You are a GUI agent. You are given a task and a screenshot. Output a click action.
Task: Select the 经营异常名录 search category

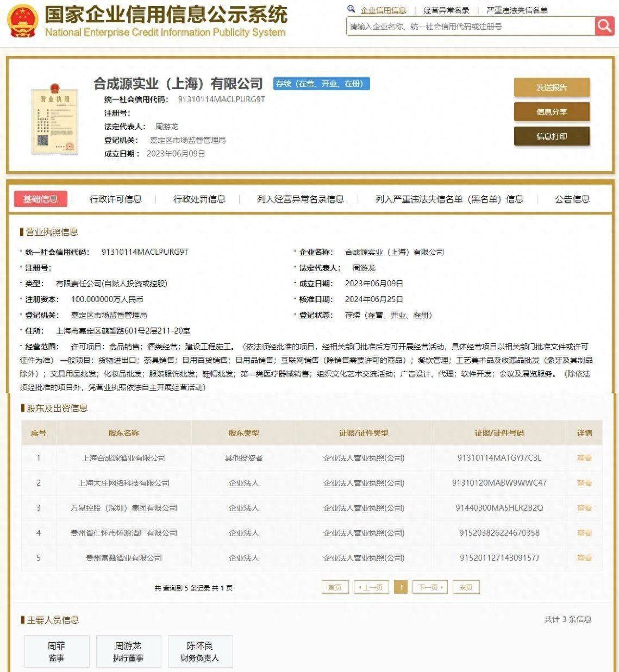tap(446, 10)
